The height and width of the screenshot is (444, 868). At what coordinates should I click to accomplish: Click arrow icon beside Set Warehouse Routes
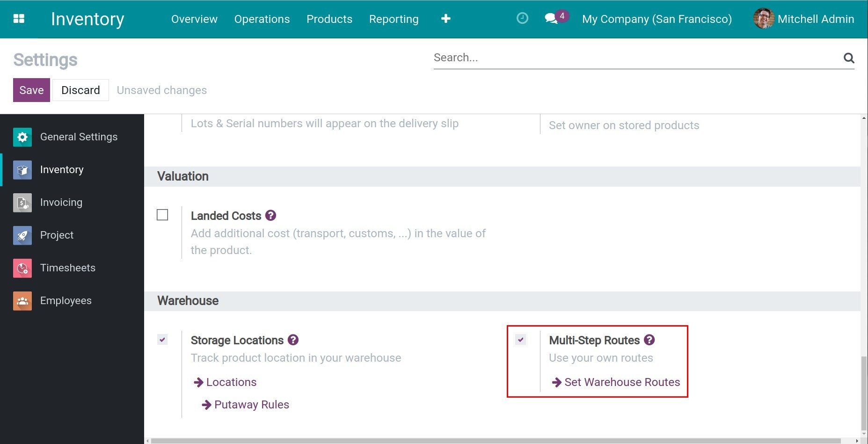click(556, 382)
